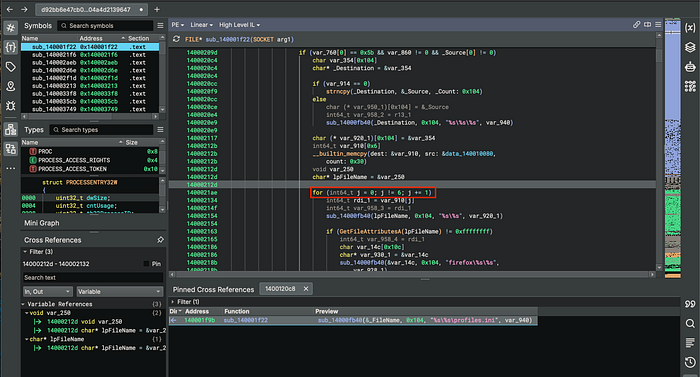Click the code view vertical scrollbar
This screenshot has width=700, height=377.
point(659,151)
